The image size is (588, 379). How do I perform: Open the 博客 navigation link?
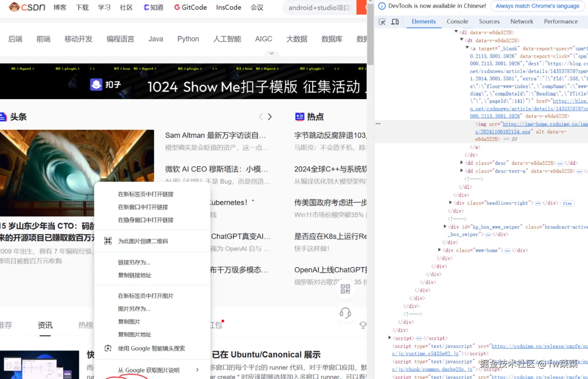60,7
